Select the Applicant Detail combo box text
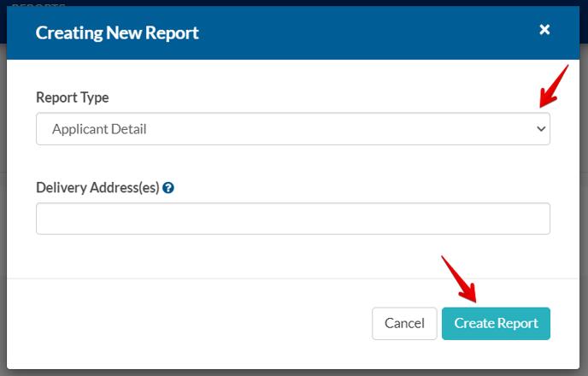588x376 pixels. (99, 129)
